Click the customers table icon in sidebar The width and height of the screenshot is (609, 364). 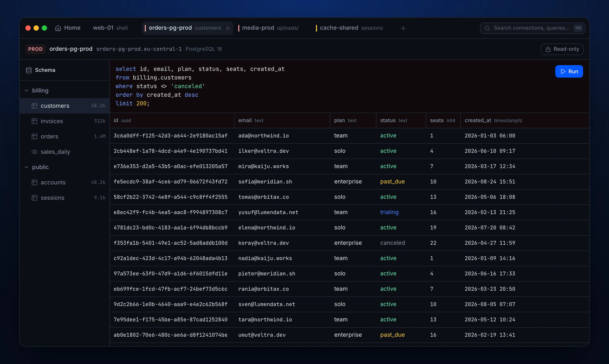34,106
